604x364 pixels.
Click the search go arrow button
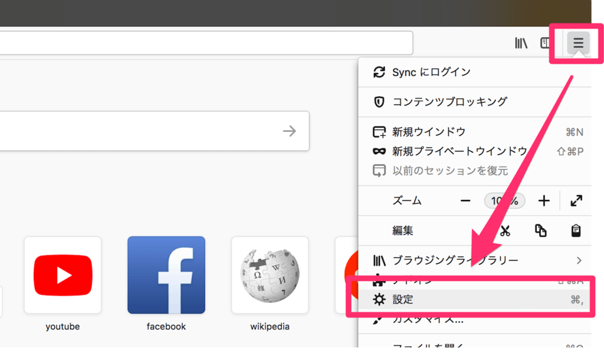click(289, 131)
